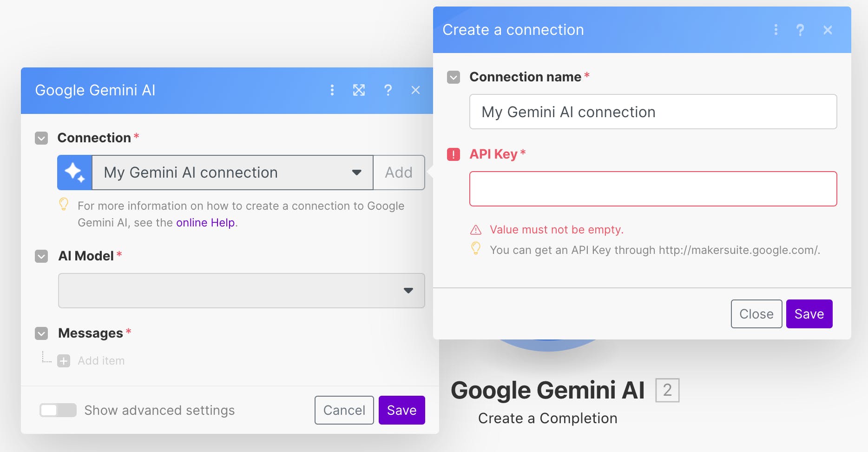This screenshot has height=452, width=868.
Task: Open the AI Model dropdown
Action: (241, 291)
